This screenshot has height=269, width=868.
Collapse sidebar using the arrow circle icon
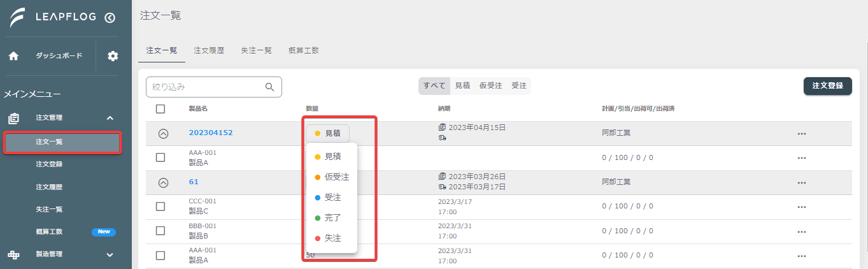point(110,18)
